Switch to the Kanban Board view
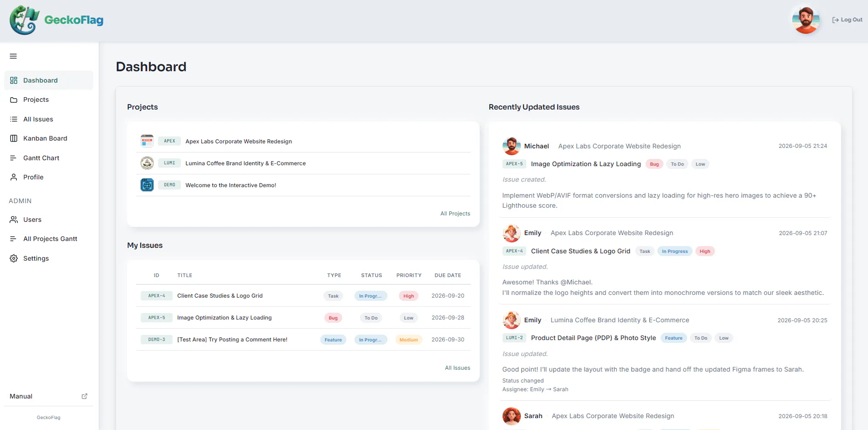The image size is (868, 430). click(x=48, y=138)
